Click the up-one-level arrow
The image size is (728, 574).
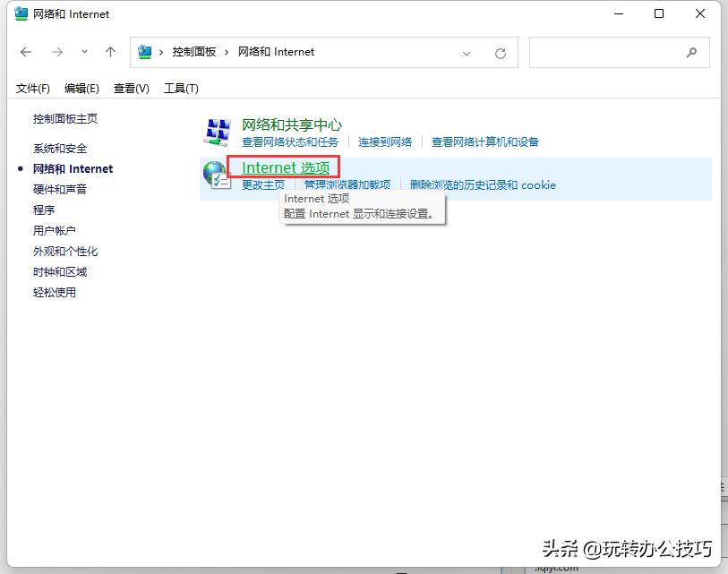pos(110,52)
